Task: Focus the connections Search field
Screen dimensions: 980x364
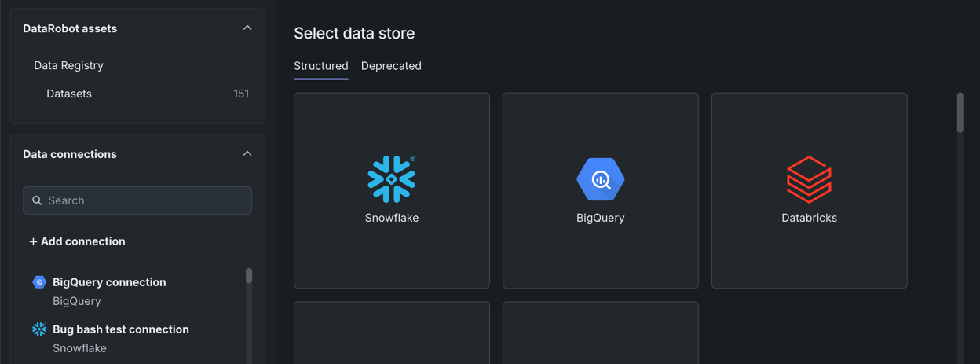Action: coord(145,200)
